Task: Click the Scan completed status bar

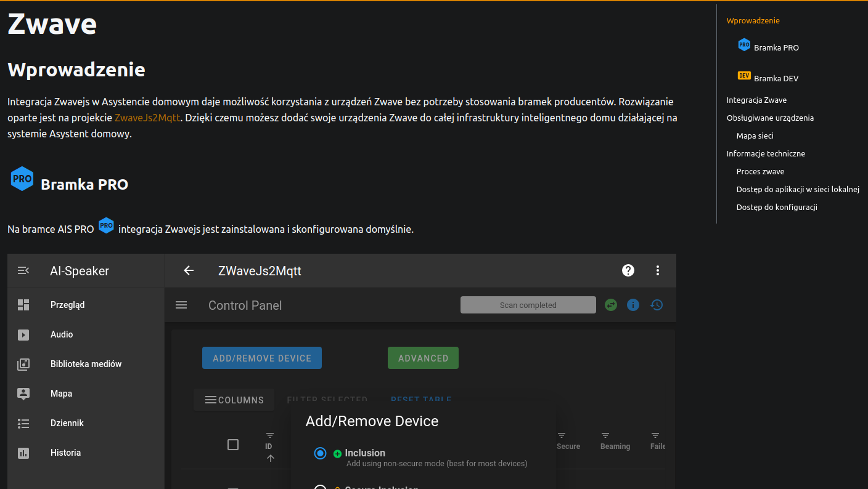Action: click(528, 305)
